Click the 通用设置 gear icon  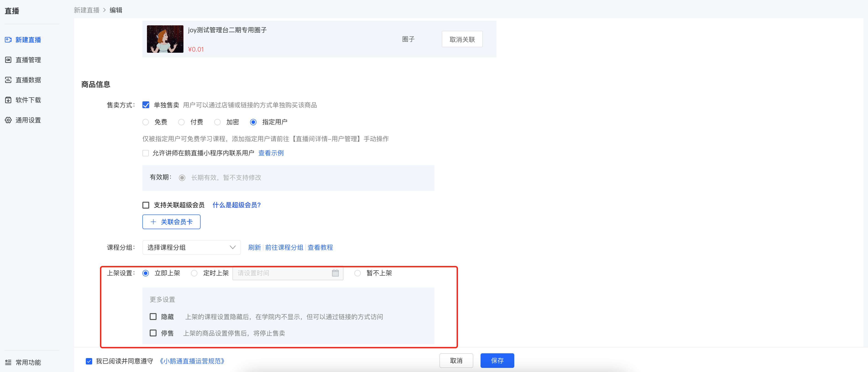pos(8,120)
